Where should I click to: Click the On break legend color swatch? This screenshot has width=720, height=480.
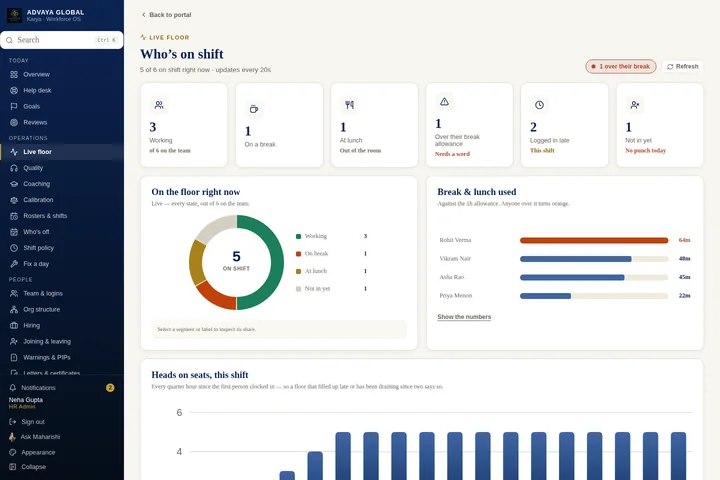coord(298,254)
